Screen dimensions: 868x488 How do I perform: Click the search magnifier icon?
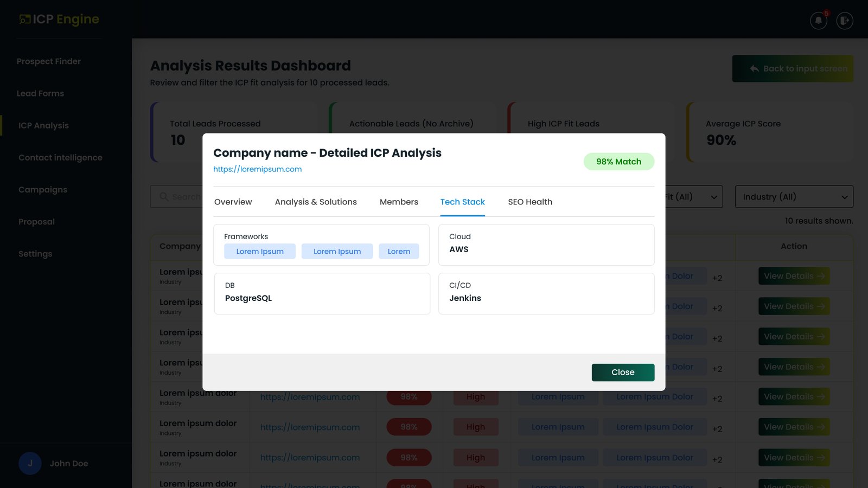(x=164, y=196)
